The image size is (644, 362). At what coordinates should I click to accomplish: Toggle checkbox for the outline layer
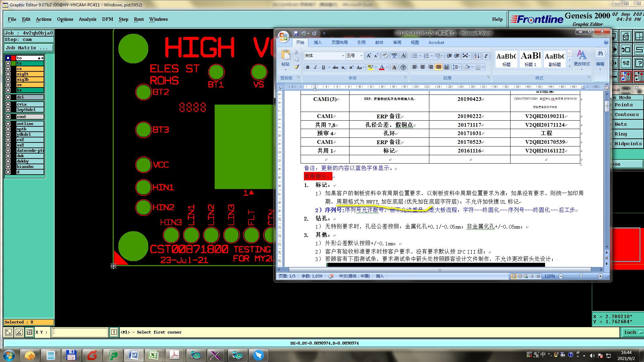click(x=8, y=124)
